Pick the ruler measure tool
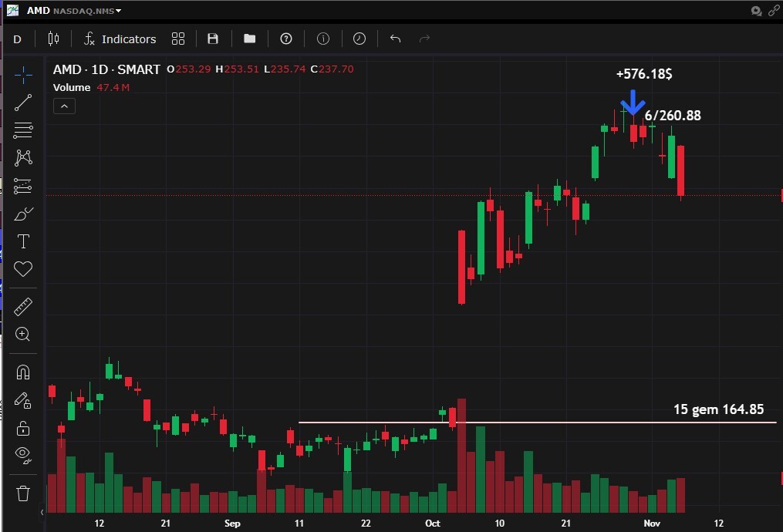Screen dimensions: 783x532 pos(23,306)
